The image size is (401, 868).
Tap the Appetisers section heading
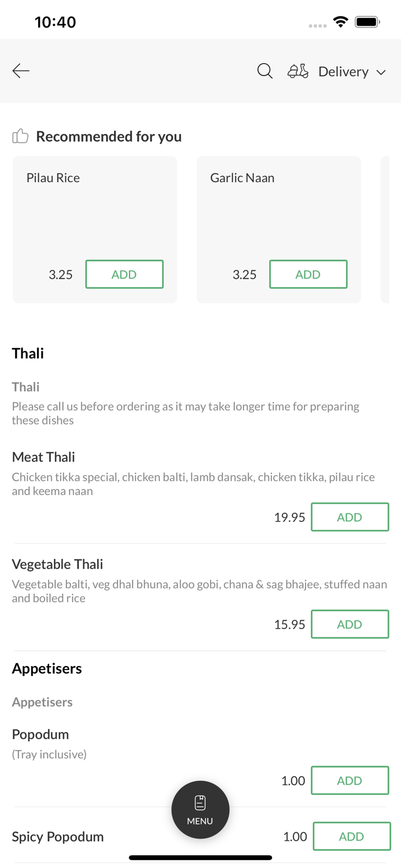pos(47,668)
